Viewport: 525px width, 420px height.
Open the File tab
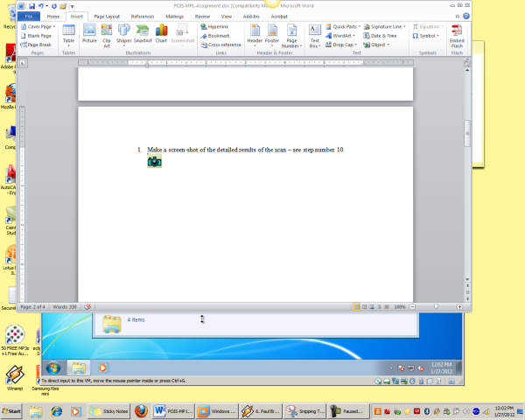point(29,16)
